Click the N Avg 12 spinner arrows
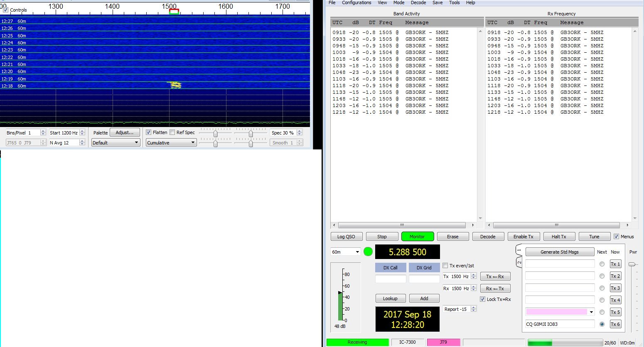Viewport: 644px width, 347px height. (82, 143)
